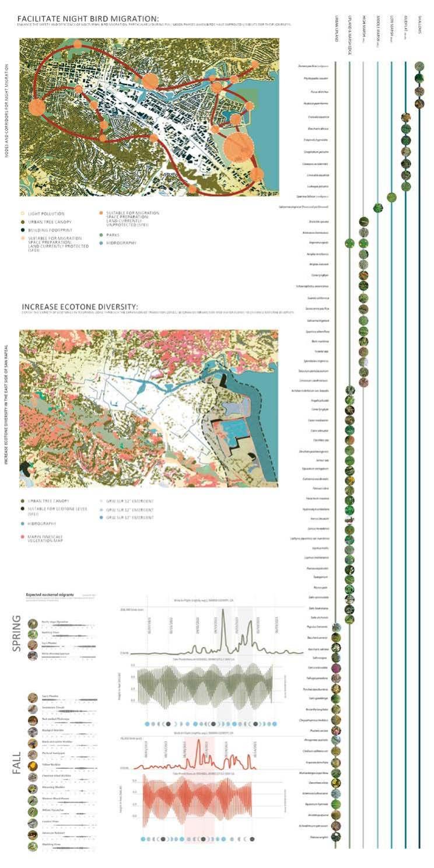
Task: Click the Willow Flycatcher bird photo
Action: tap(33, 811)
